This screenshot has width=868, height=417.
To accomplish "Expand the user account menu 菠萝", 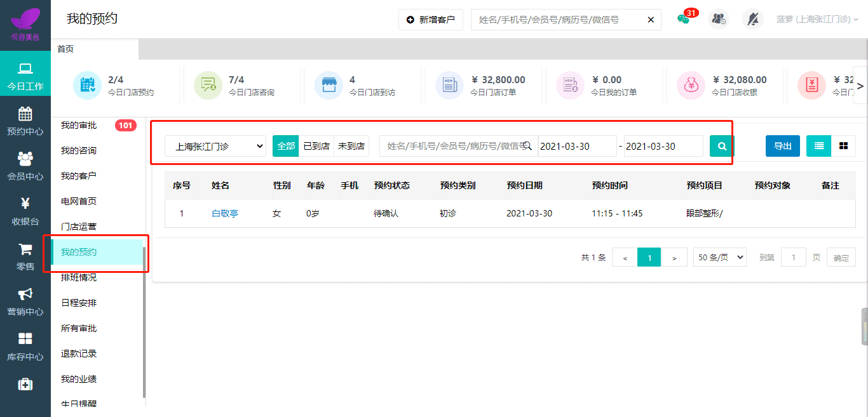I will point(817,19).
